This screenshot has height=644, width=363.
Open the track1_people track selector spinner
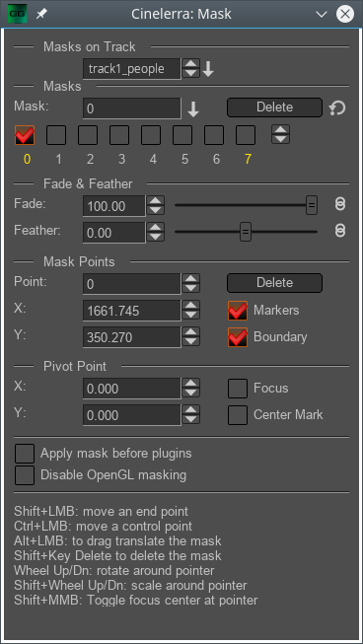(x=190, y=69)
